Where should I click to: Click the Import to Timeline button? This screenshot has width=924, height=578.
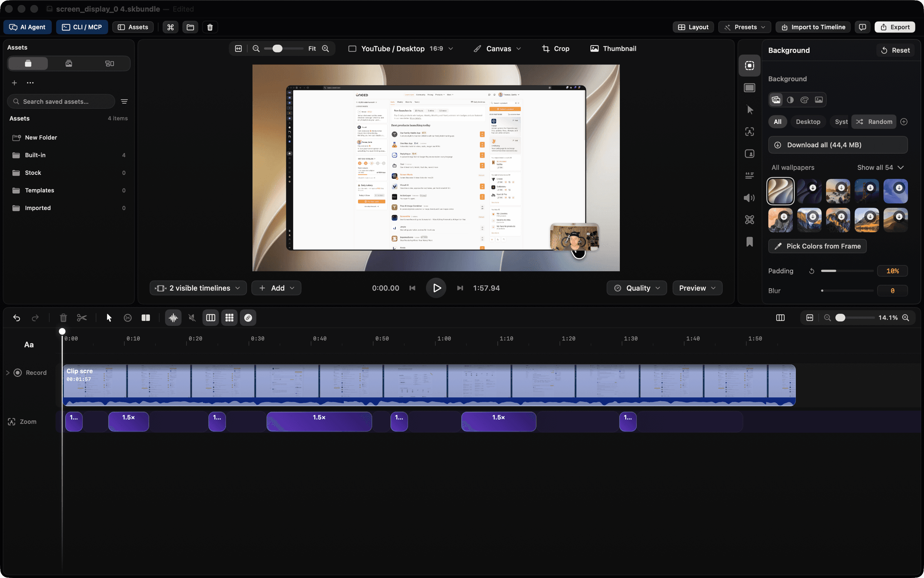813,27
